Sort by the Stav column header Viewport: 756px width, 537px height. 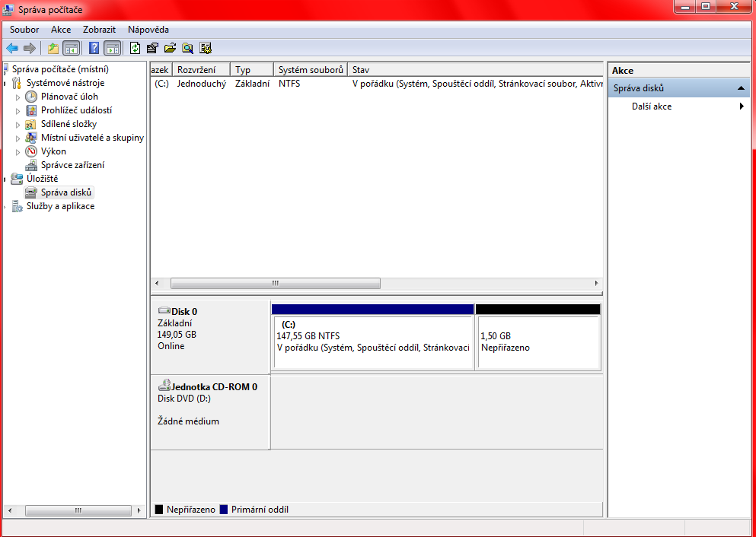tap(475, 70)
